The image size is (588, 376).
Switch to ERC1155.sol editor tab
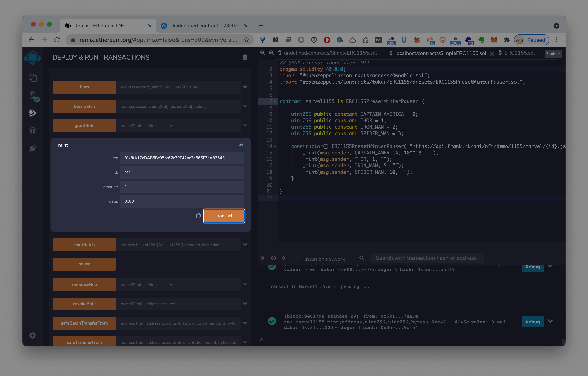point(519,53)
